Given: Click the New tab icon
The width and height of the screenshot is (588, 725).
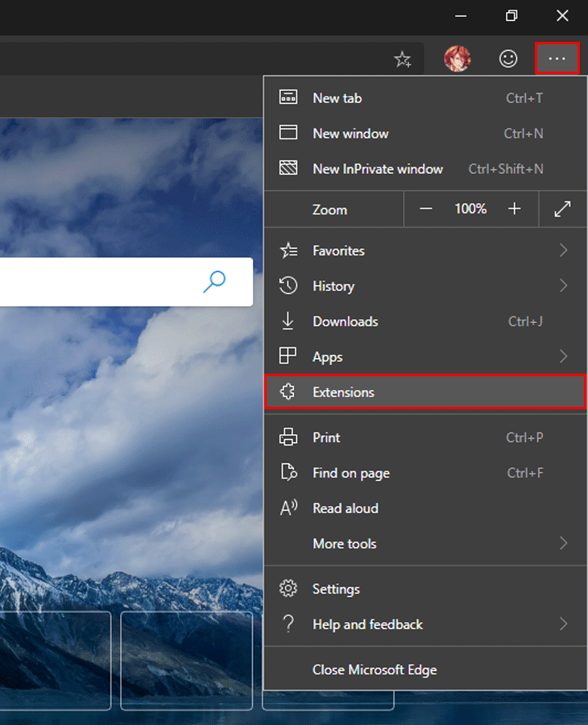Looking at the screenshot, I should [288, 97].
